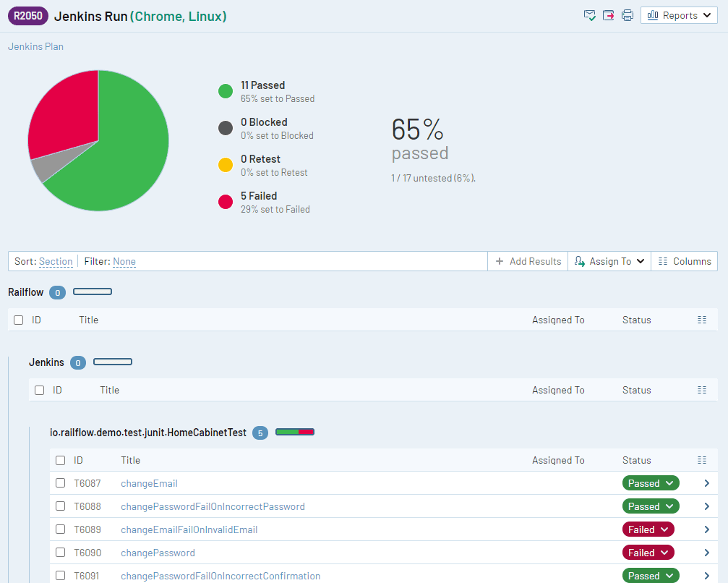Open Passed status dropdown for T6091
The width and height of the screenshot is (728, 583).
651,576
